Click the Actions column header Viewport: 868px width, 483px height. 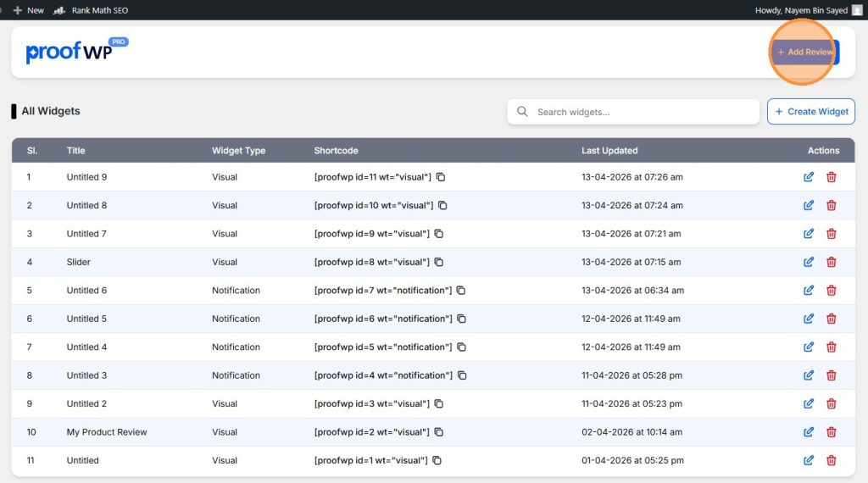pos(823,151)
